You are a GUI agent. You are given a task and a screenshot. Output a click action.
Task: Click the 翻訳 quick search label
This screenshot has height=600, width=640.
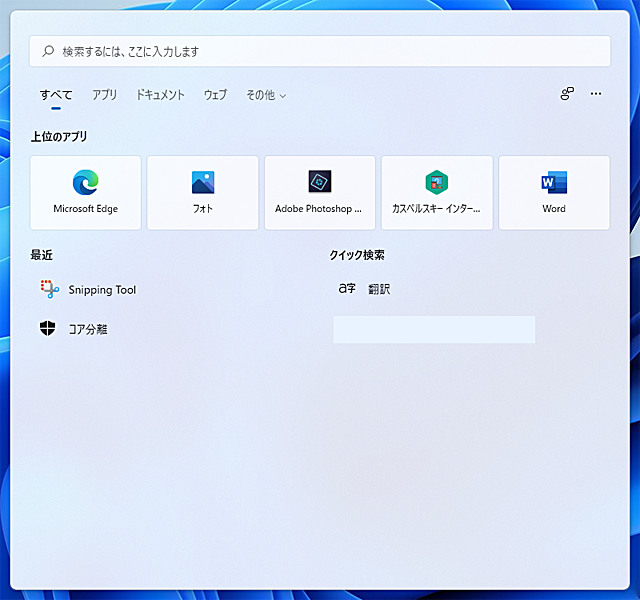click(379, 289)
